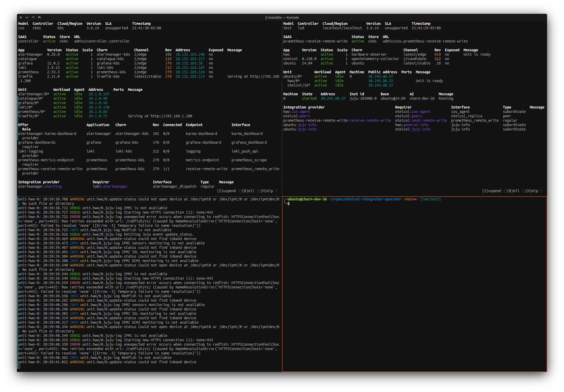Click the main git branch in prompt
This screenshot has width=564, height=392.
pos(410,200)
